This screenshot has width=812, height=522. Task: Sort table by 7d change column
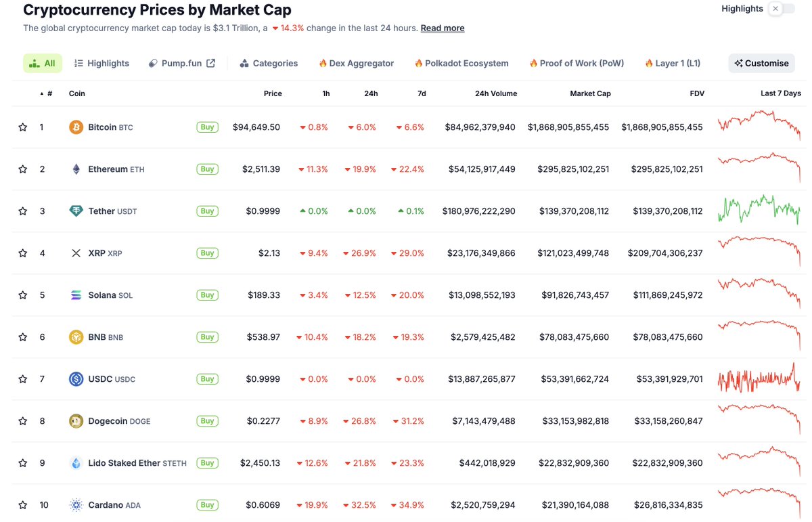click(422, 93)
